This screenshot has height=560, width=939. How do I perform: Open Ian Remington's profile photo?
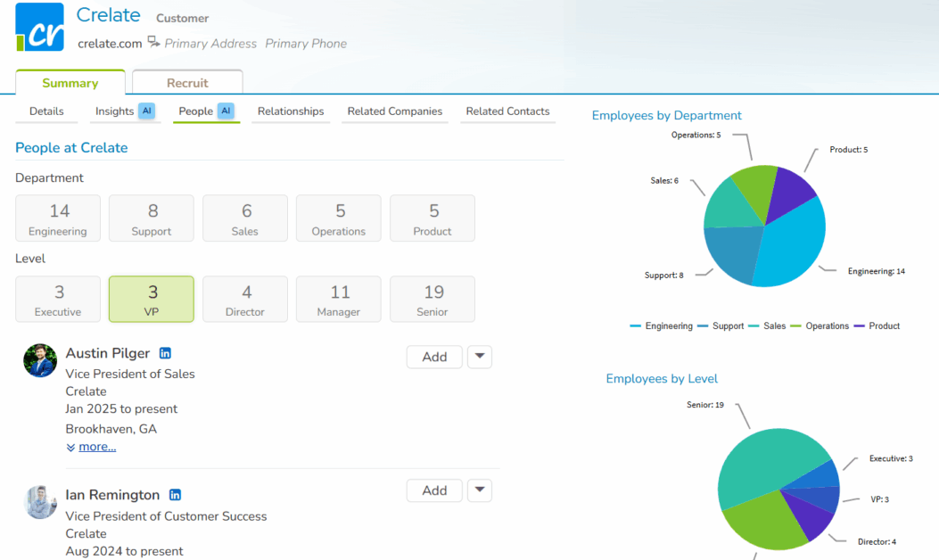click(x=40, y=502)
